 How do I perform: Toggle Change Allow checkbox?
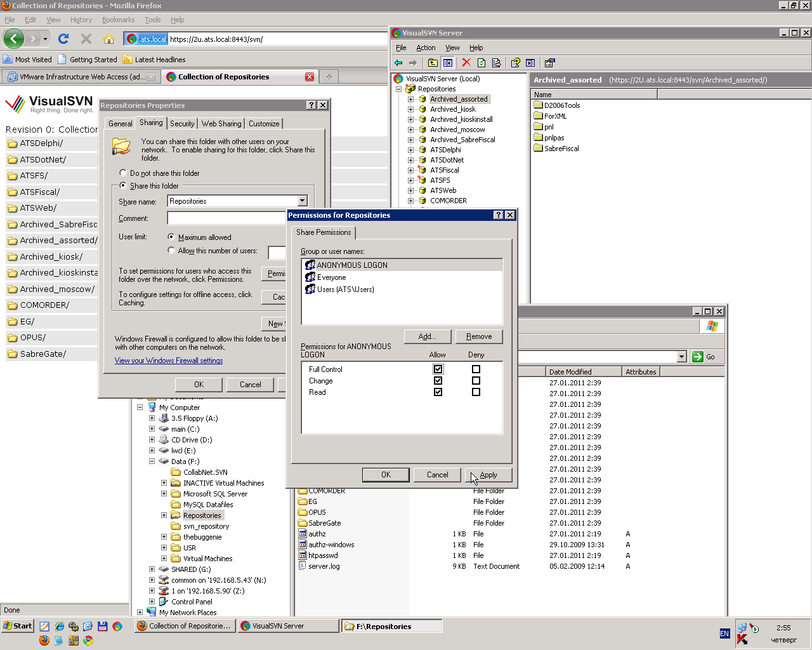coord(438,381)
